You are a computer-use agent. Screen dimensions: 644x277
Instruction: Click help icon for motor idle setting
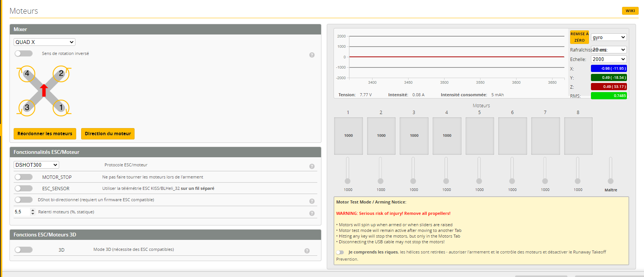pos(312,213)
